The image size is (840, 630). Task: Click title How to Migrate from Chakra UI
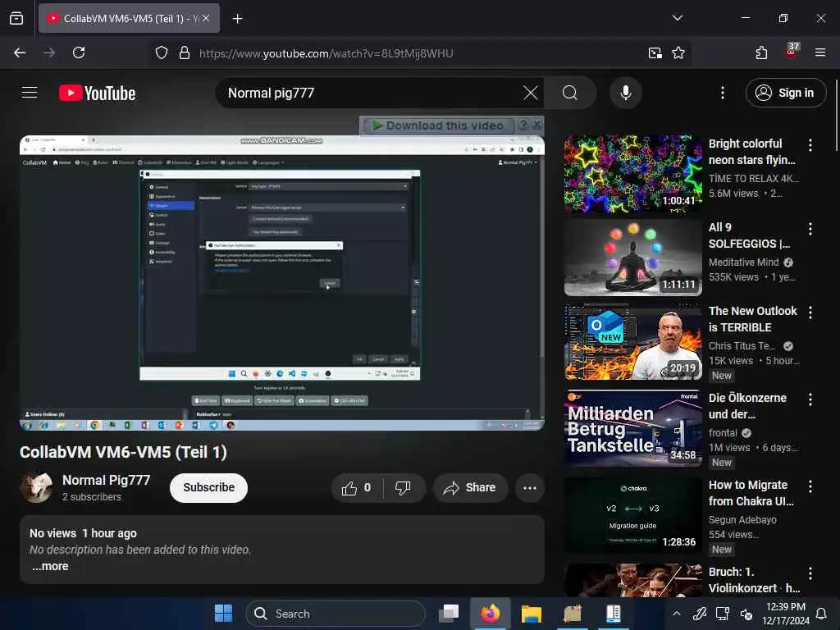coord(751,493)
